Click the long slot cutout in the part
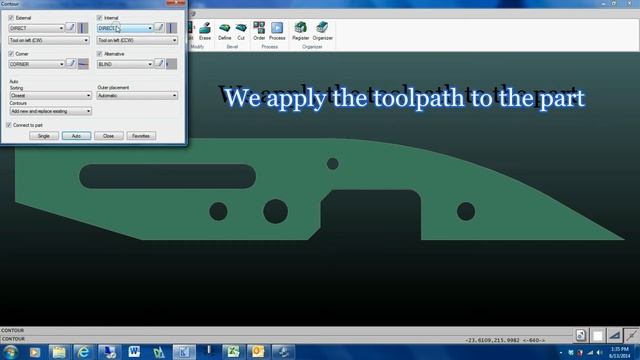Screen dimensions: 640x360 tap(167, 176)
